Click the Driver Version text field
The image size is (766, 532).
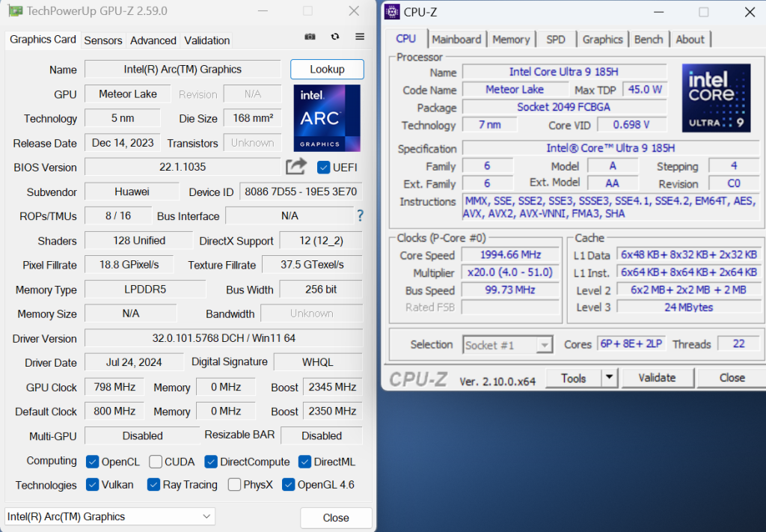tap(223, 338)
